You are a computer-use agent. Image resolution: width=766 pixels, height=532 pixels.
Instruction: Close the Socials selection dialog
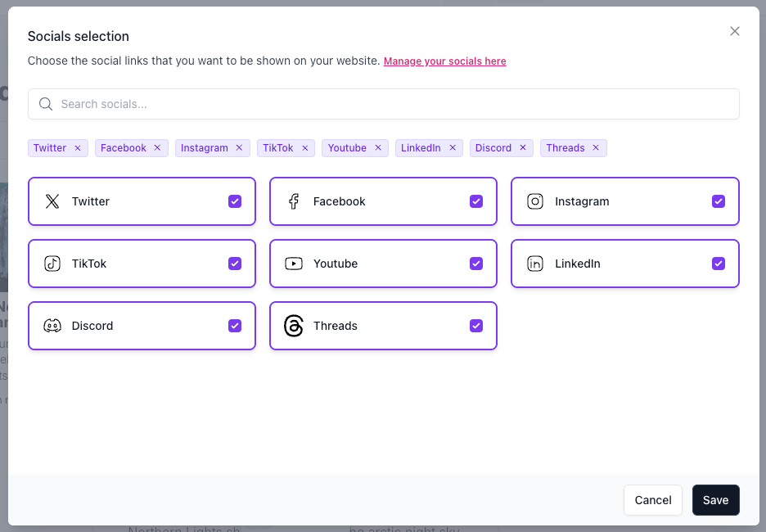735,31
